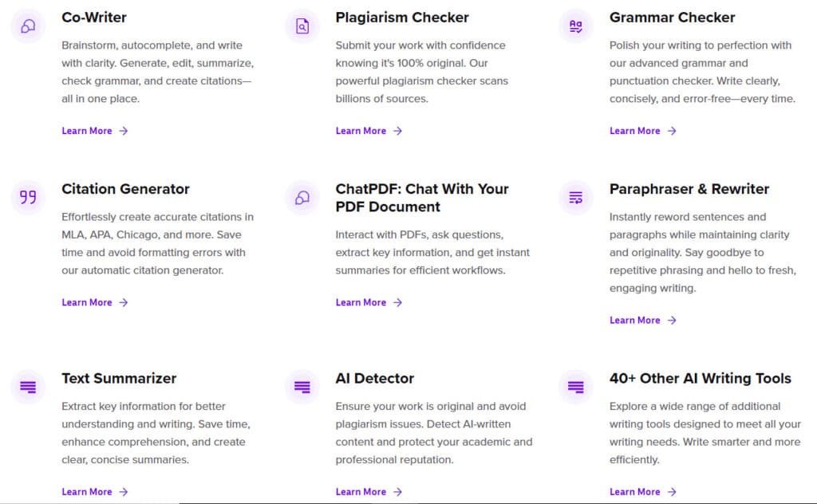Open Learn More under Paraphraser & Rewriter
The image size is (817, 504).
point(636,320)
